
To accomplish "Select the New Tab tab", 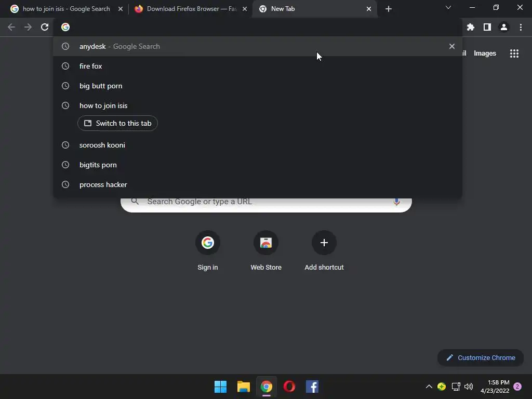I will coord(314,9).
